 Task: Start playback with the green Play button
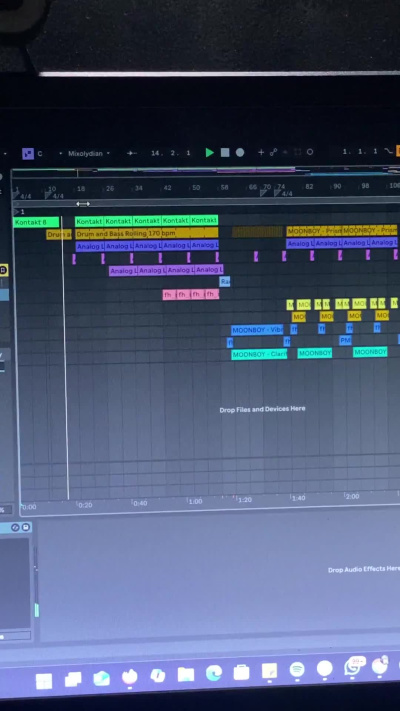210,153
